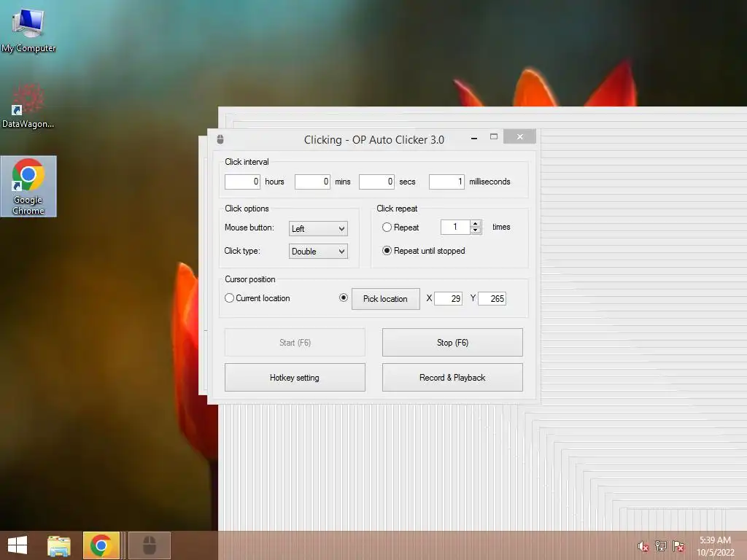Open the Mouse button dropdown
Screen dimensions: 747x560
[x=318, y=228]
